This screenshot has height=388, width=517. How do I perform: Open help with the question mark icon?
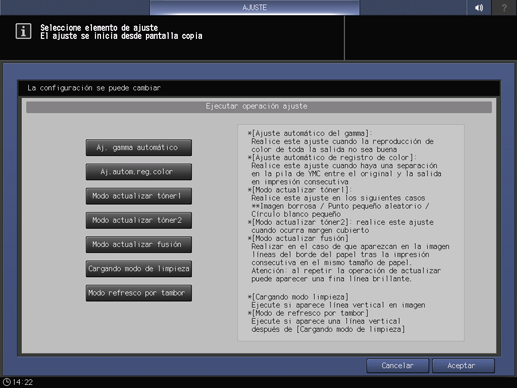coord(504,7)
